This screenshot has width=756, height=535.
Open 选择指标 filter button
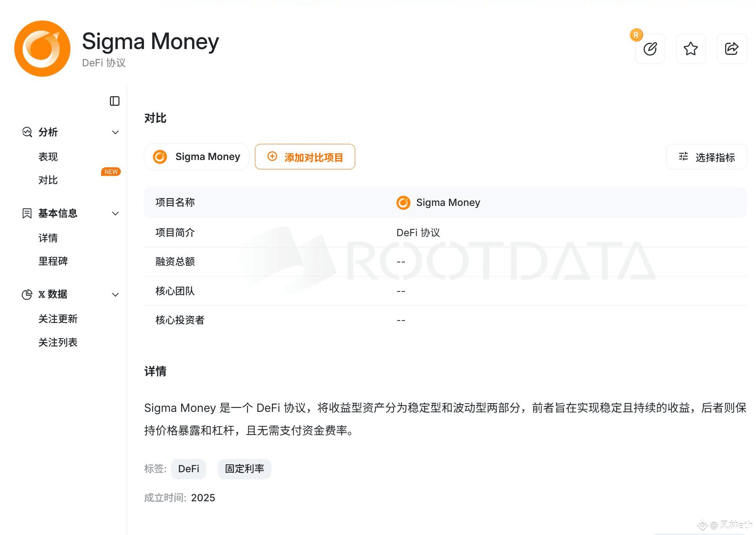(706, 157)
